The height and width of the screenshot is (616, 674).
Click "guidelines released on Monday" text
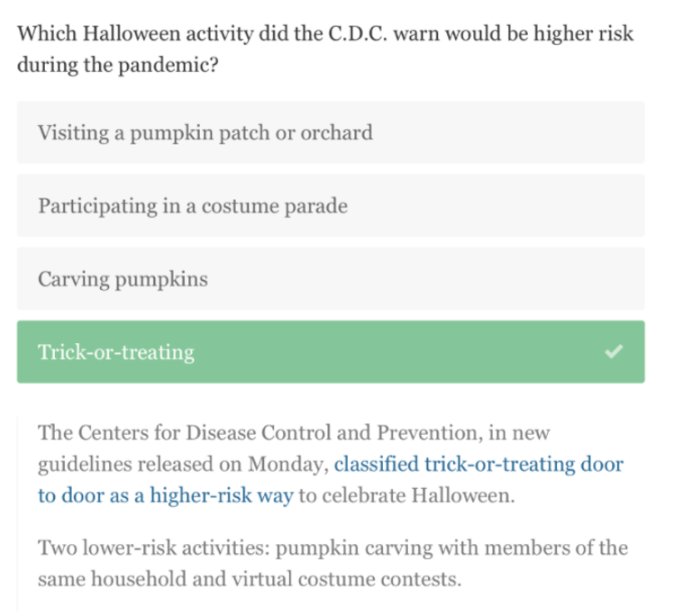(182, 465)
